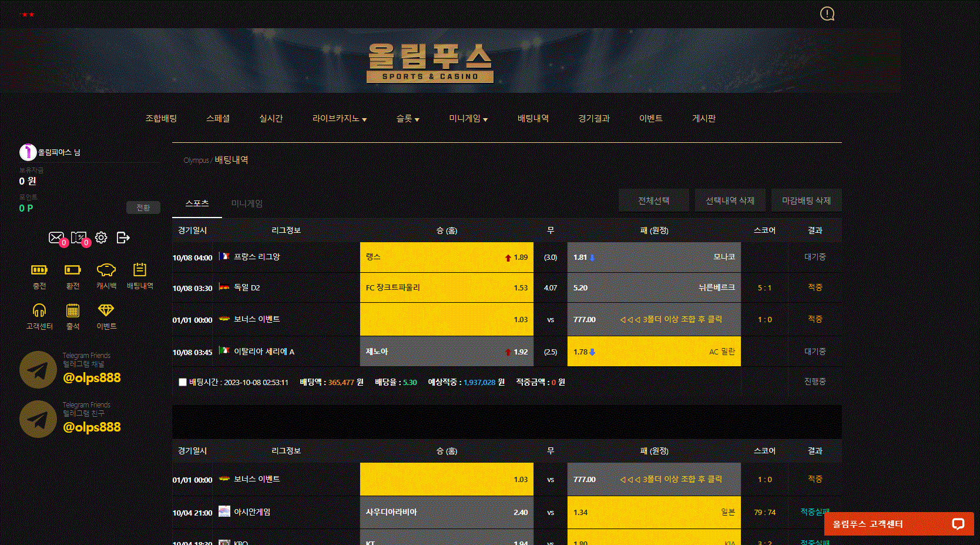Image resolution: width=980 pixels, height=545 pixels.
Task: Open 환전 withdrawal icon
Action: click(x=73, y=270)
